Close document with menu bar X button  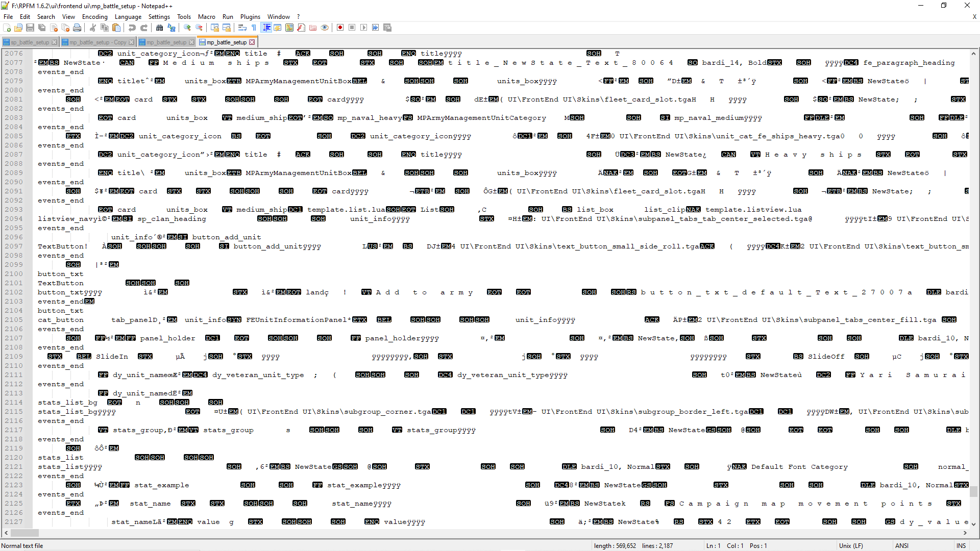tap(974, 17)
